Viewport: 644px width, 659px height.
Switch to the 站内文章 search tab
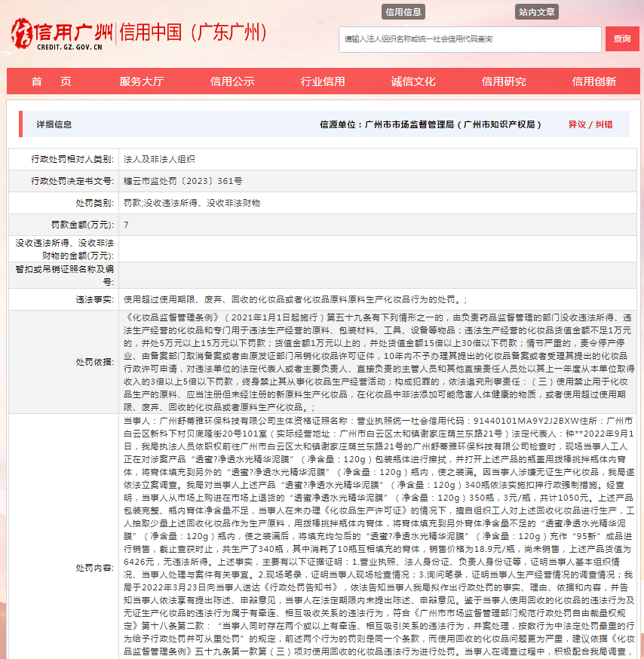click(x=537, y=12)
